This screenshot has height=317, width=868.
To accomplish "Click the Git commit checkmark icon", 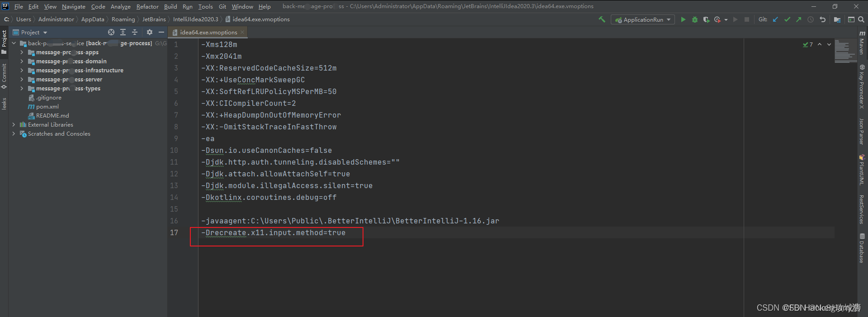I will [787, 19].
